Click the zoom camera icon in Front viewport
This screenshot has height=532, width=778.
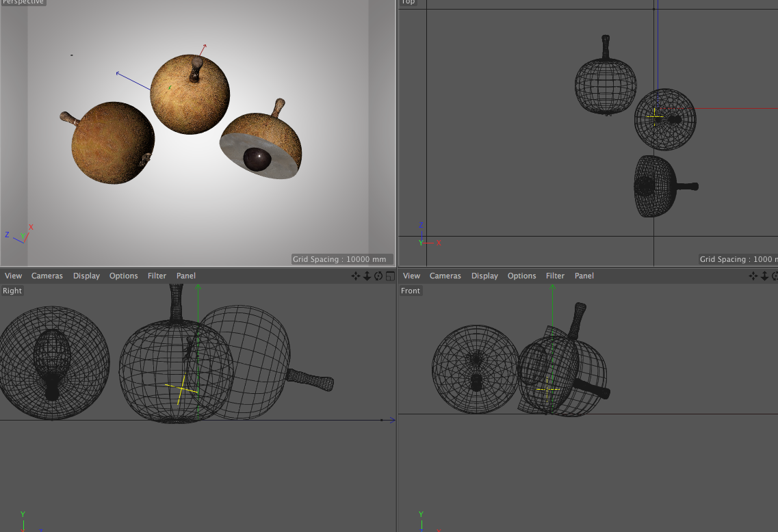point(764,276)
